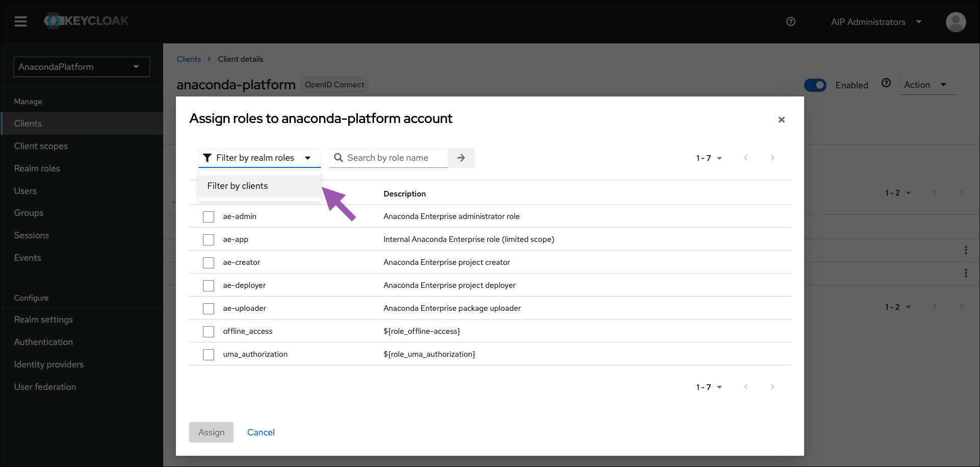Open Clients in the sidebar
The height and width of the screenshot is (467, 980).
coord(82,124)
